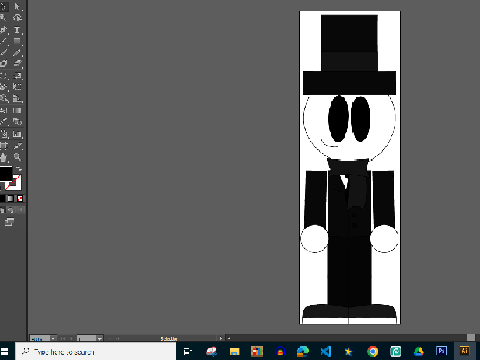Switch to Photoshop on the taskbar
Image resolution: width=480 pixels, height=360 pixels.
441,351
